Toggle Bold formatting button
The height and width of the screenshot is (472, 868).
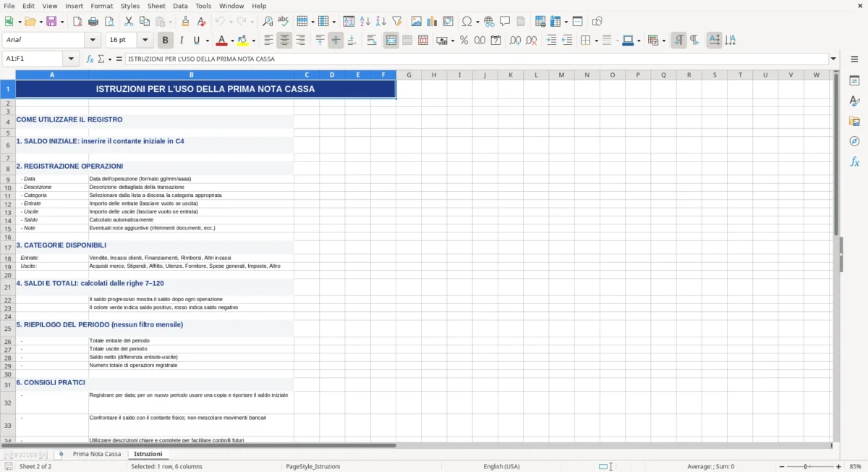[x=166, y=41]
